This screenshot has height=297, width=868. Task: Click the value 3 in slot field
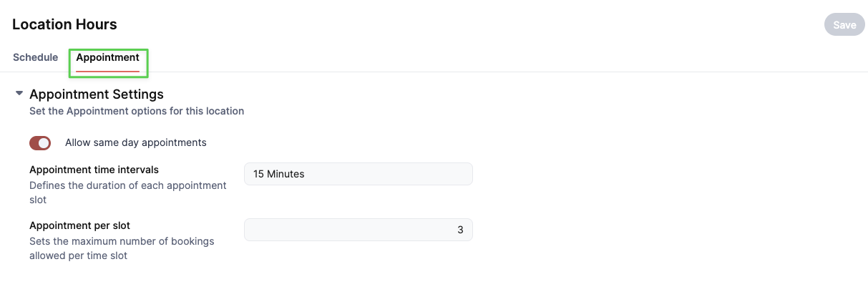pos(461,230)
